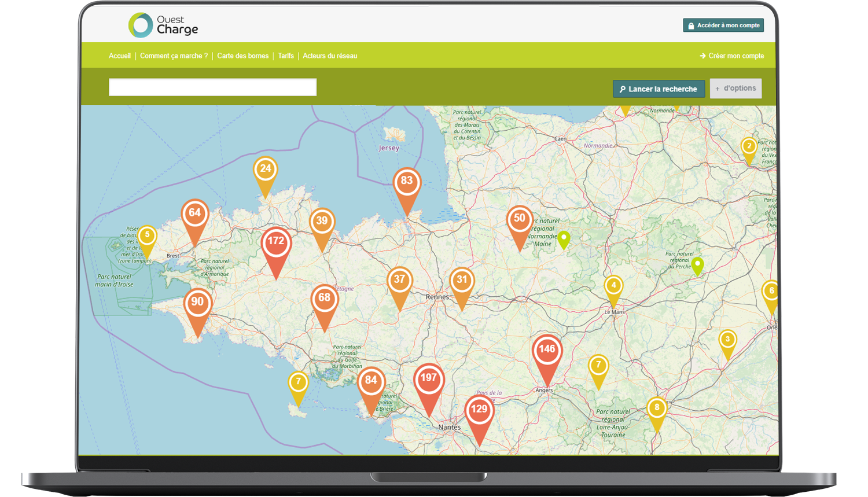Screen dimensions: 868x497
Task: Select the green single pin near Perche park
Action: coord(697,264)
